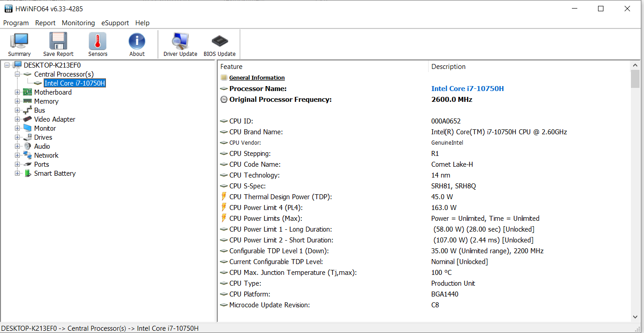Select the Network tree item

click(x=46, y=155)
